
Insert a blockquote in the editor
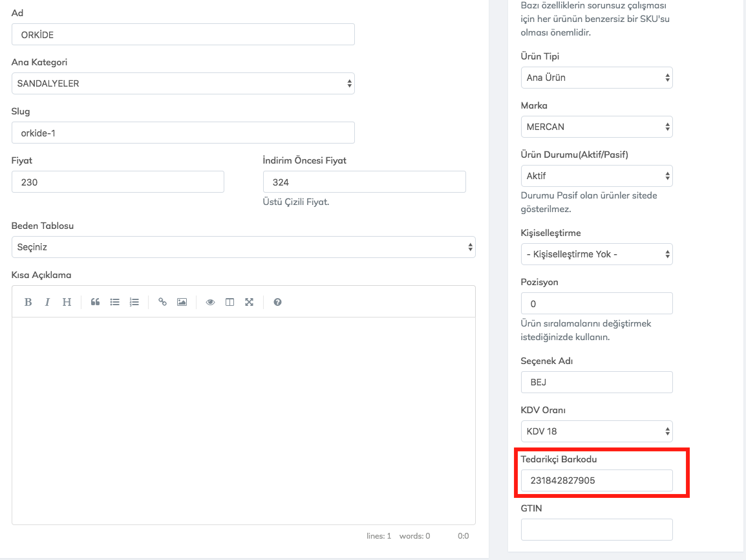pyautogui.click(x=95, y=302)
